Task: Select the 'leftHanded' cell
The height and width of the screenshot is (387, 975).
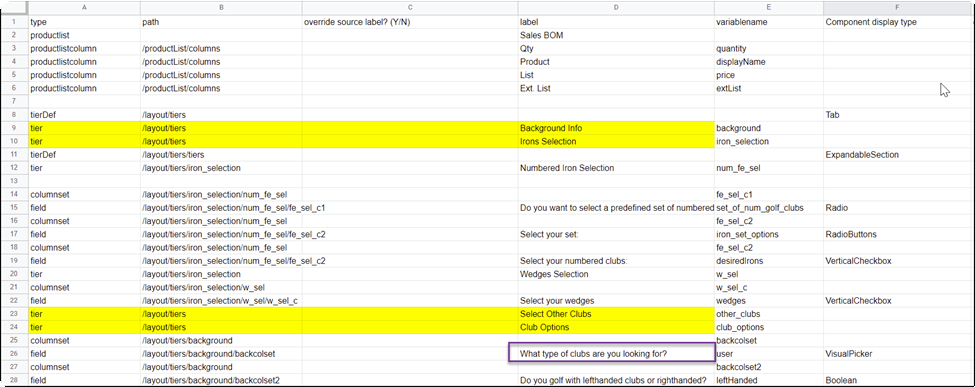Action: tap(769, 380)
